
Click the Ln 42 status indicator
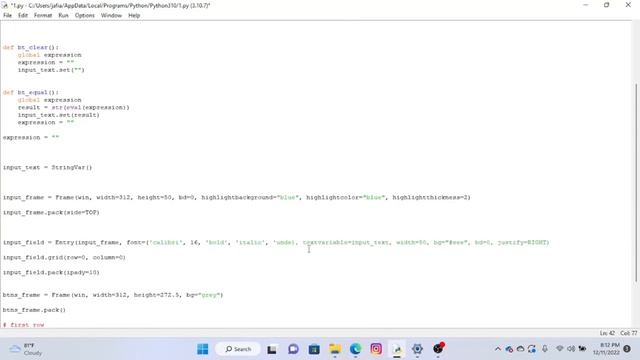tap(607, 333)
